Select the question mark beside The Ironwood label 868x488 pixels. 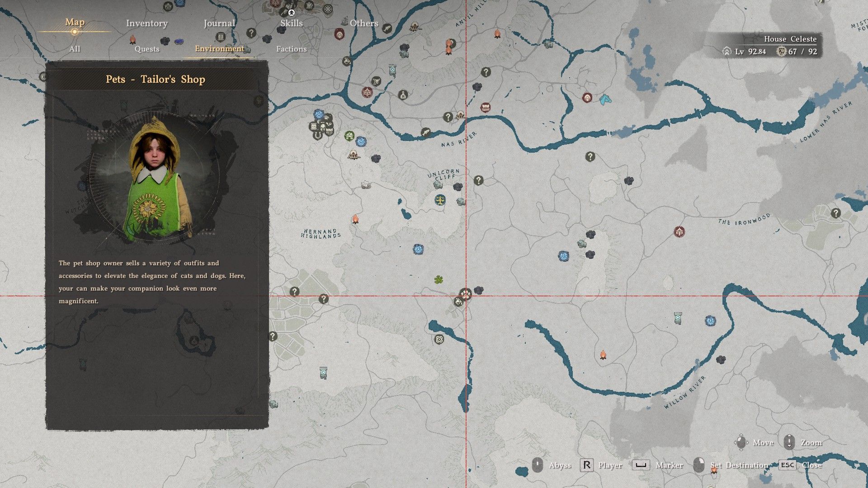coord(835,213)
